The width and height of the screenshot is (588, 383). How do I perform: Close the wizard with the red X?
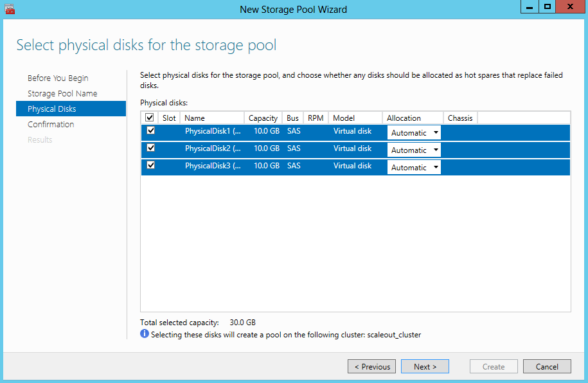[x=571, y=7]
